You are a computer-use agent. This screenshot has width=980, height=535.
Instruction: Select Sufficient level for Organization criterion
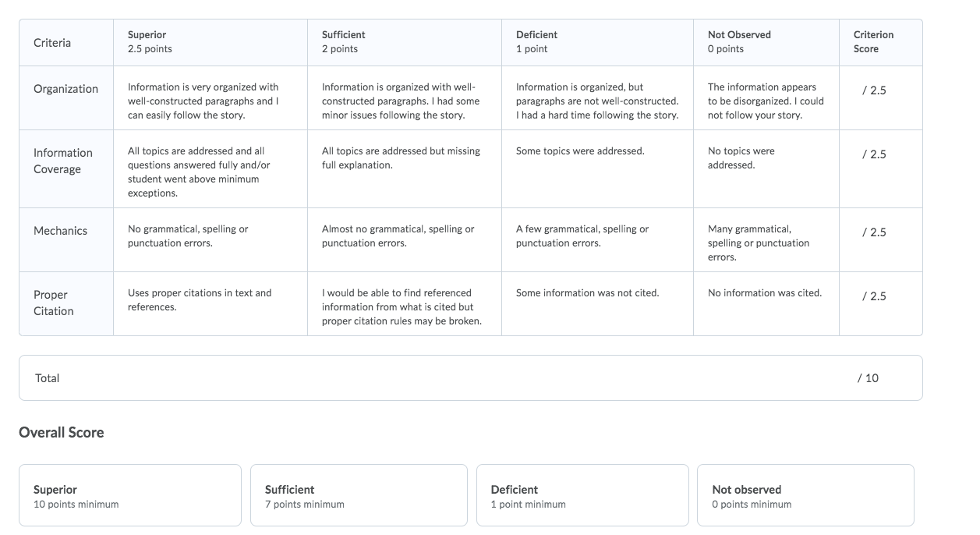coord(405,98)
